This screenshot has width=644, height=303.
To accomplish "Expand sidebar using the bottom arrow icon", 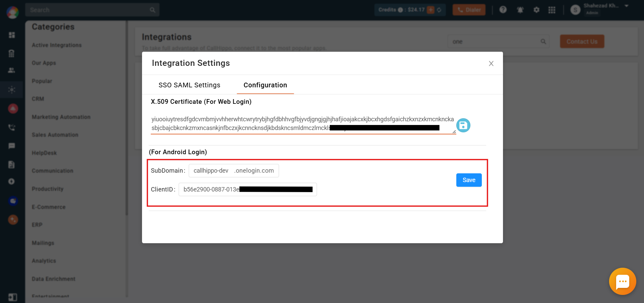I will click(x=12, y=297).
